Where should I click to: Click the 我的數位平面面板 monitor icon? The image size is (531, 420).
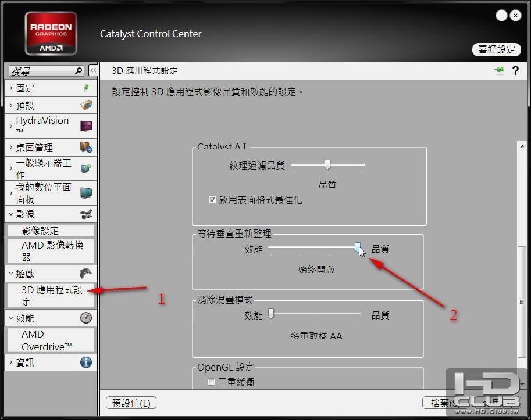(86, 193)
